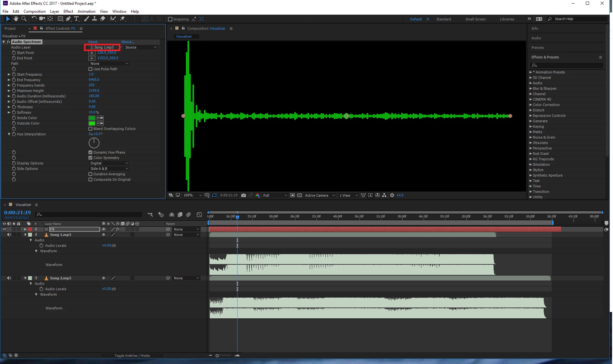This screenshot has height=364, width=613.
Task: Select the Rotation tool
Action: (x=34, y=19)
